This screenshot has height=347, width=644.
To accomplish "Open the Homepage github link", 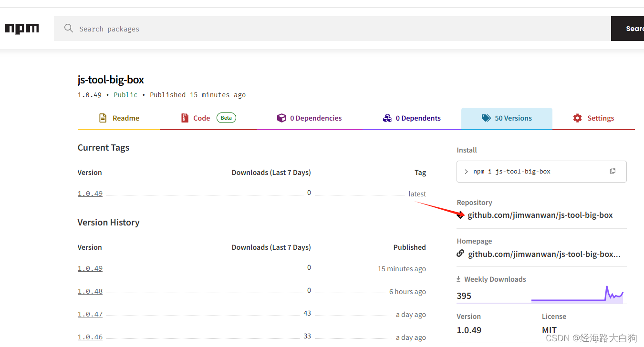I will pyautogui.click(x=544, y=254).
